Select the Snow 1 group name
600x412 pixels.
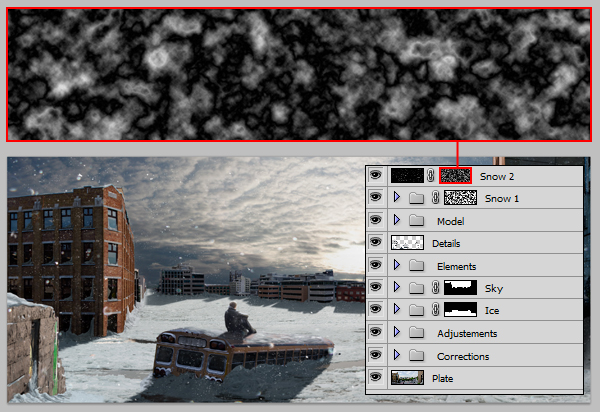point(502,199)
